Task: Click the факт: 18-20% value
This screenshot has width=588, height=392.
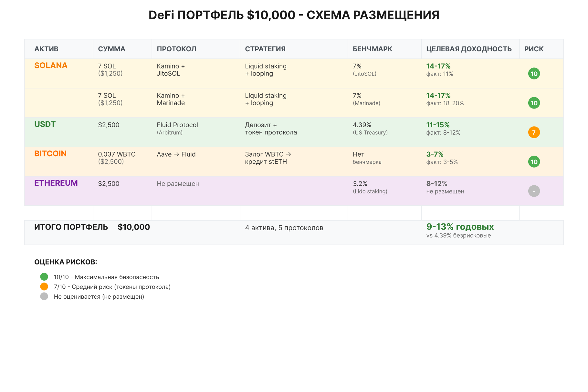Action: (x=445, y=103)
